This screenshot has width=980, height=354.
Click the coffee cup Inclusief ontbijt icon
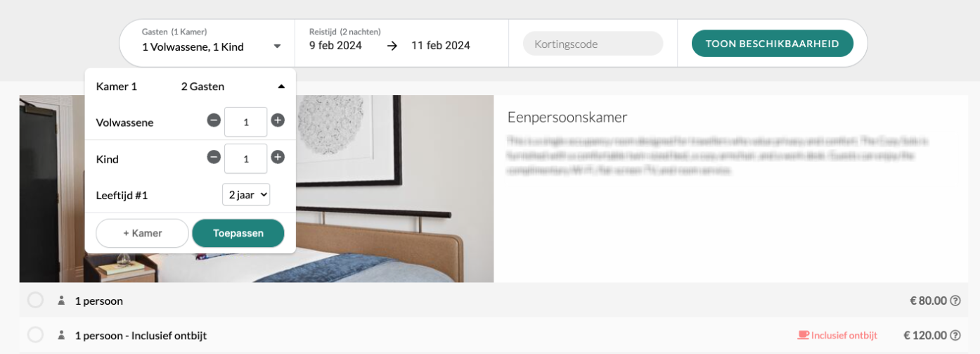coord(803,335)
